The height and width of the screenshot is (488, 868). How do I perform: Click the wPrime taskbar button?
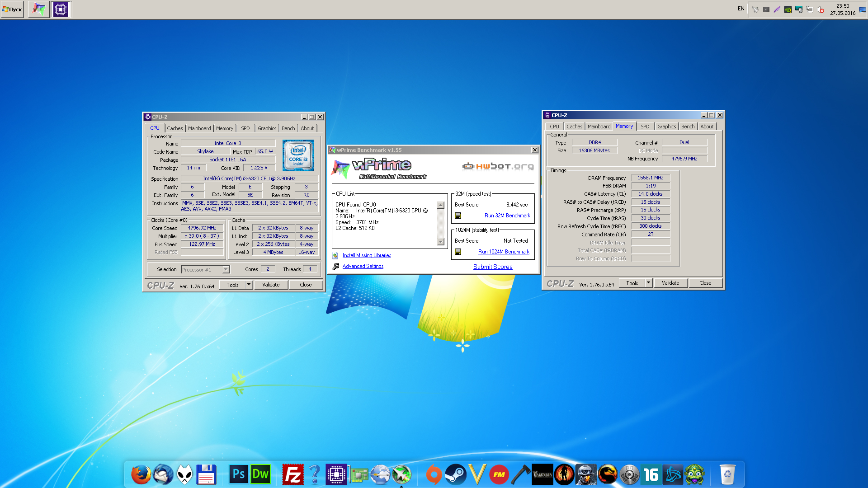(x=39, y=9)
